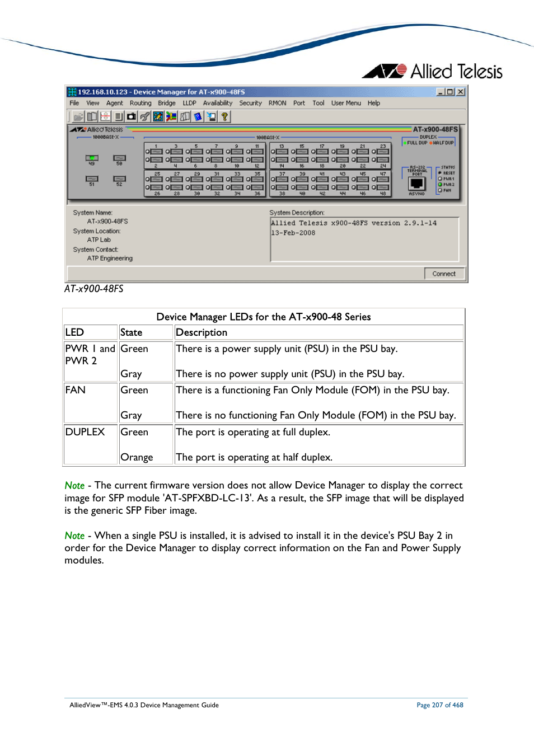Open the View menu

[x=93, y=103]
